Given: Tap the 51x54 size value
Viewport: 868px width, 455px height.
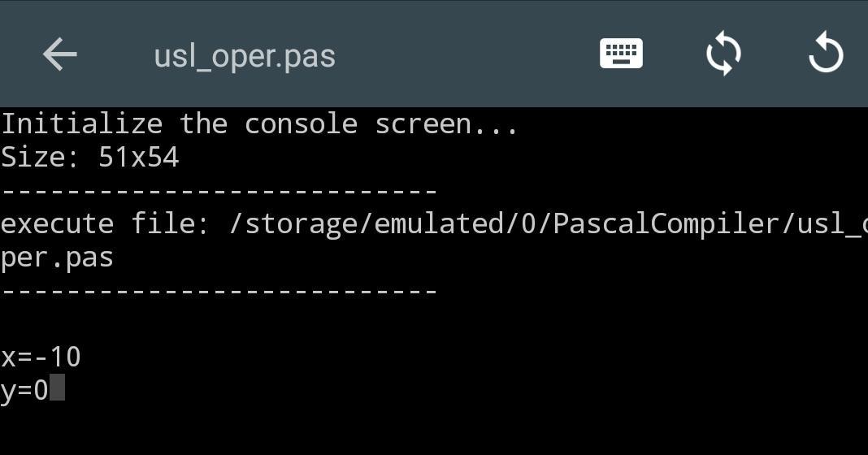Looking at the screenshot, I should click(138, 157).
